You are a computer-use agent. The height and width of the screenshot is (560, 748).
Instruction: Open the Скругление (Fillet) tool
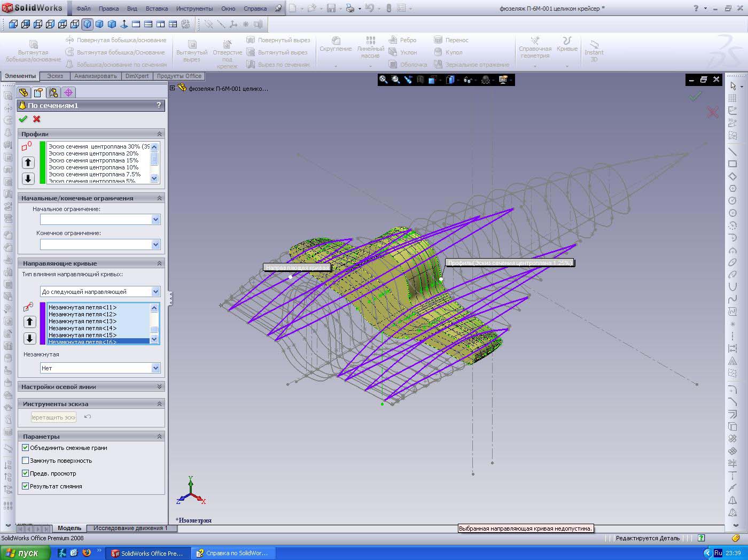[336, 44]
